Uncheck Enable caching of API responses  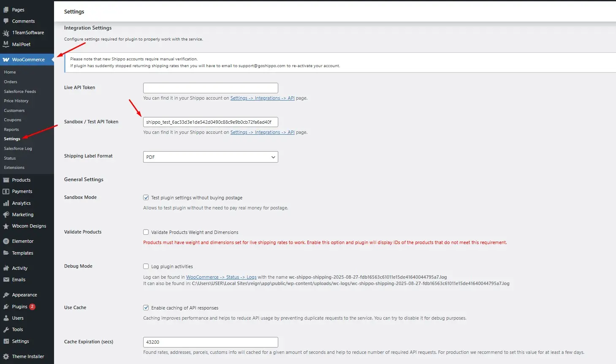pos(146,307)
